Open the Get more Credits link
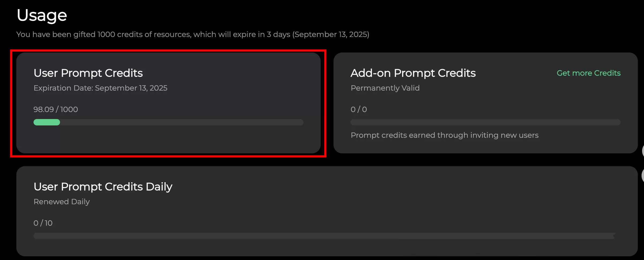 coord(589,73)
